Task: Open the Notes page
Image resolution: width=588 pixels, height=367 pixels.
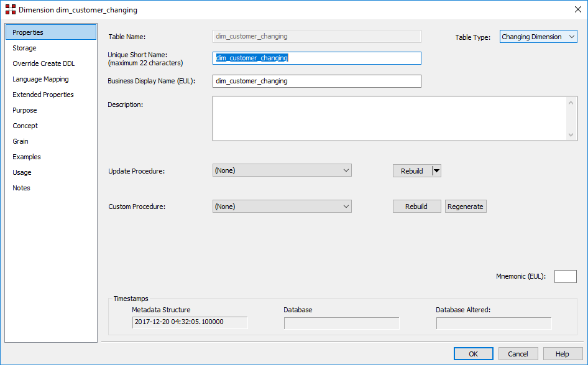Action: click(x=21, y=188)
